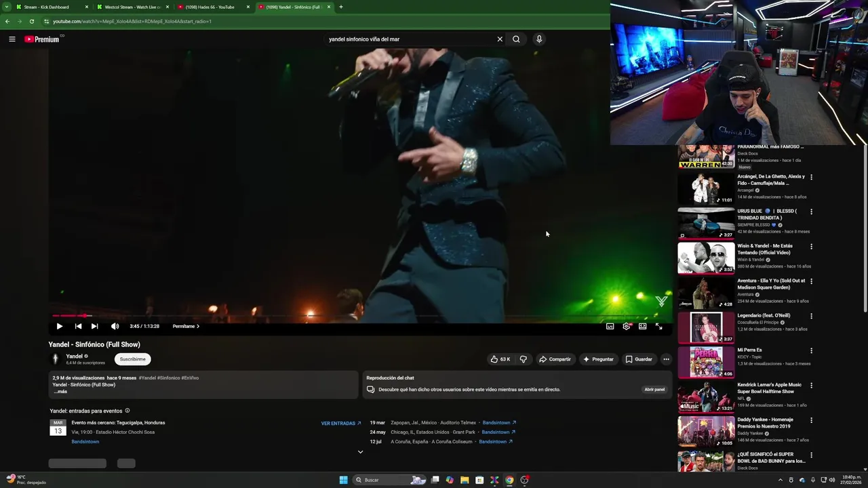Screen dimensions: 868x488
Task: Open the Compartir share dialog
Action: coord(555,359)
